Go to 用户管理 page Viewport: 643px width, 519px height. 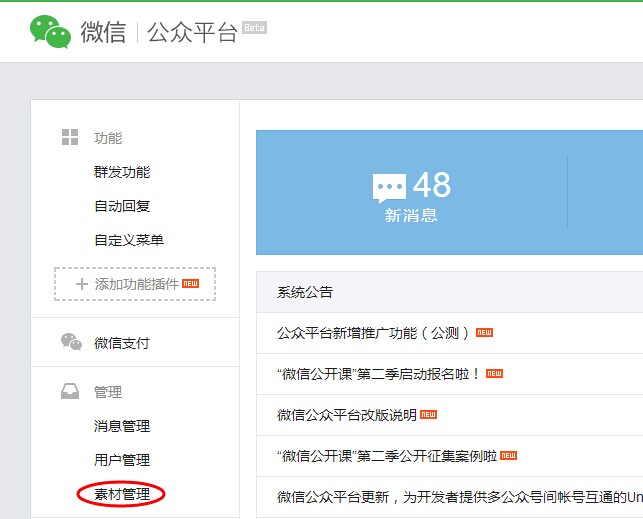click(x=122, y=460)
